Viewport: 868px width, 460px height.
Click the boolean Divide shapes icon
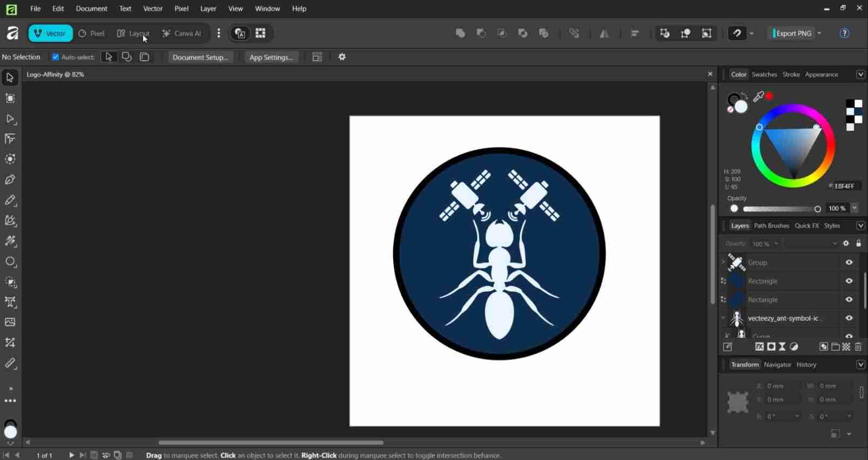544,34
